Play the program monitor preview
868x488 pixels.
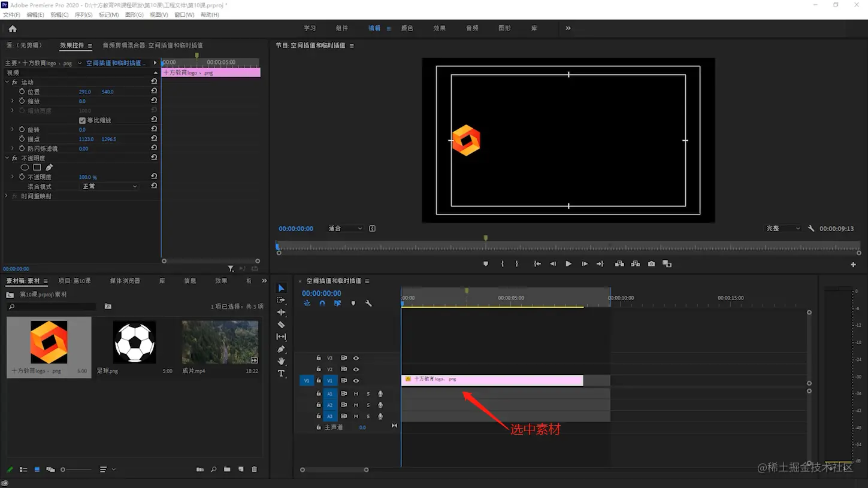pyautogui.click(x=568, y=264)
